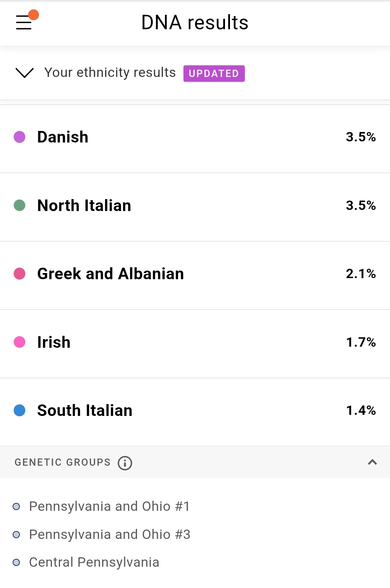The height and width of the screenshot is (588, 390).
Task: Open the hamburger menu icon
Action: pyautogui.click(x=23, y=23)
